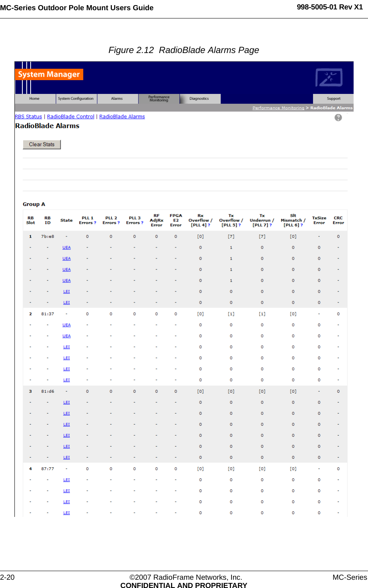Screen dimensions: 368x588
Task: Click the page help question mark icon
Action: pyautogui.click(x=338, y=117)
